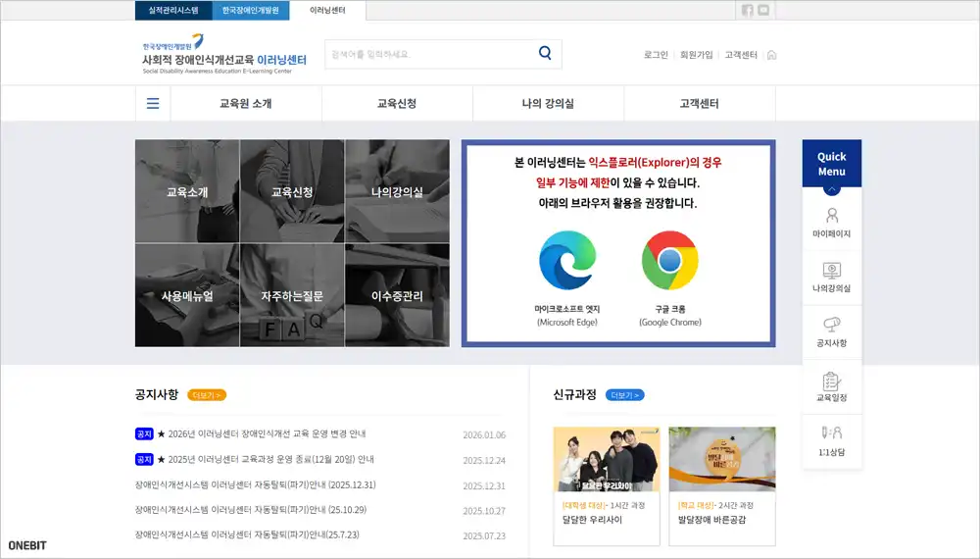This screenshot has width=980, height=559.
Task: Open notice 자동탈퇴(파기)안내 (2025.12.31)
Action: point(256,485)
